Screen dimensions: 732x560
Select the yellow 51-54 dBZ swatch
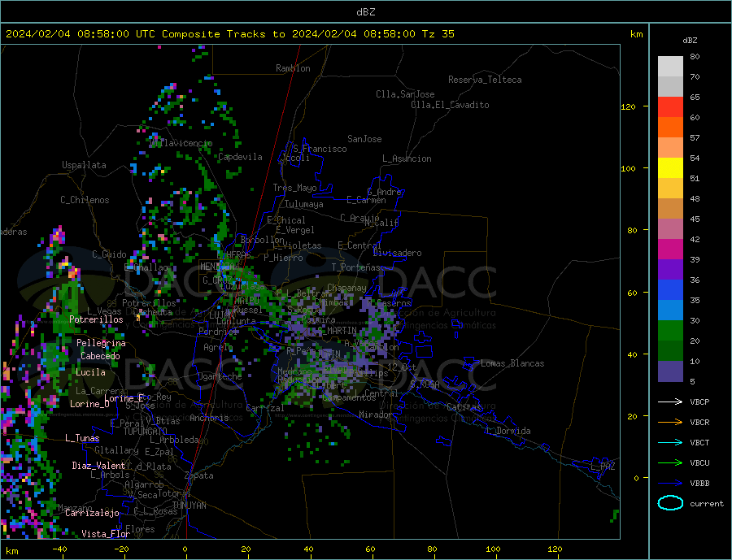click(x=670, y=168)
